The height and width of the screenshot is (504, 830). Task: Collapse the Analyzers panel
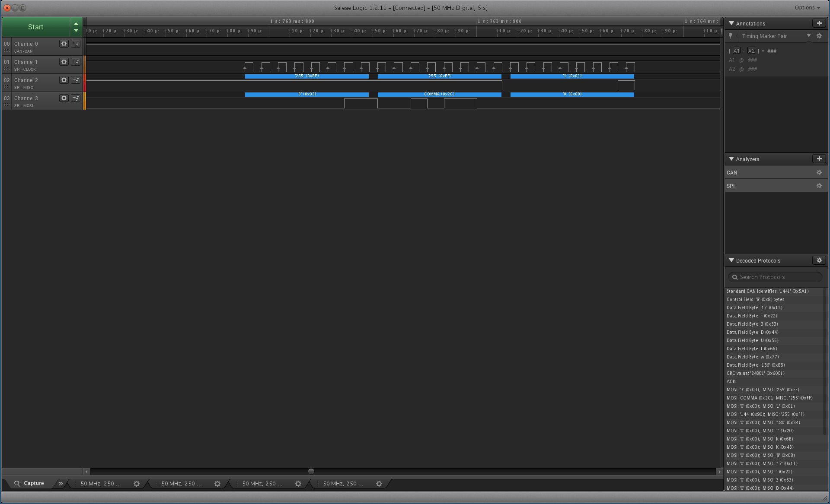click(x=731, y=159)
